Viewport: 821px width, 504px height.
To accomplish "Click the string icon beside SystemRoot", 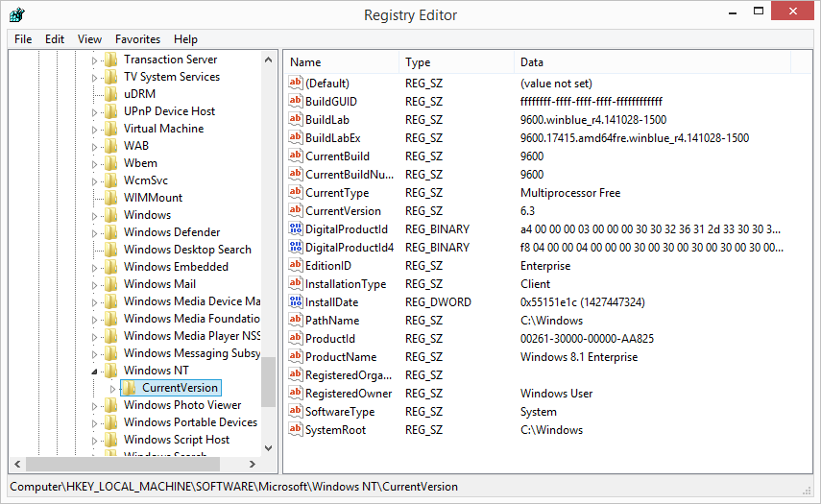I will coord(296,430).
